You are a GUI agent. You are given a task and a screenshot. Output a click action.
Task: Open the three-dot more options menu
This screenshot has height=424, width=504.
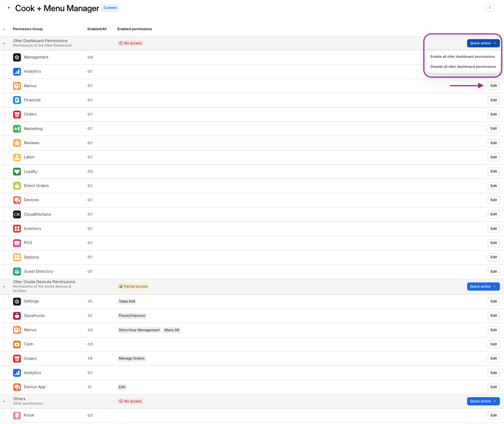(x=489, y=8)
